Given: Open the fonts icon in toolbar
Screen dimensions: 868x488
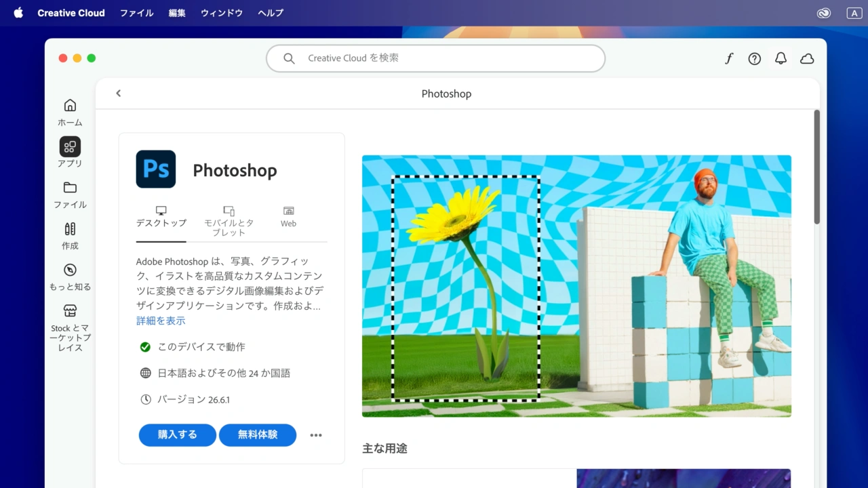Looking at the screenshot, I should [x=729, y=59].
